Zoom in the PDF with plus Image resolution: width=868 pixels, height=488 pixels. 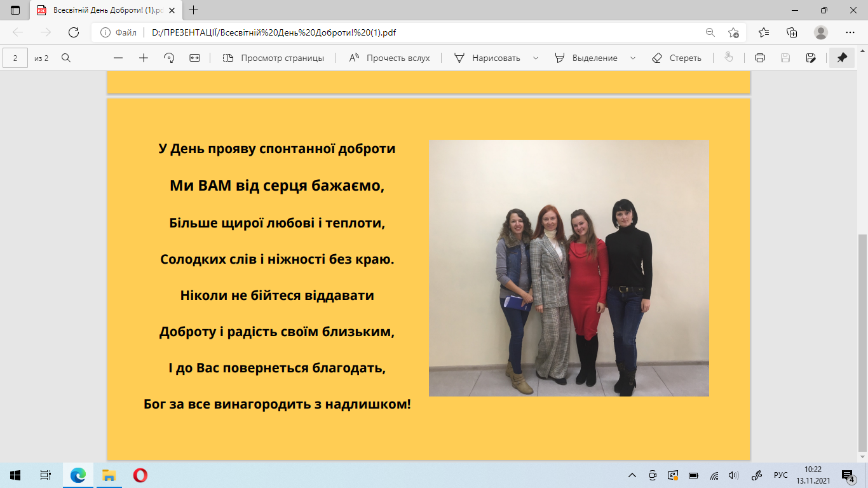click(x=144, y=58)
